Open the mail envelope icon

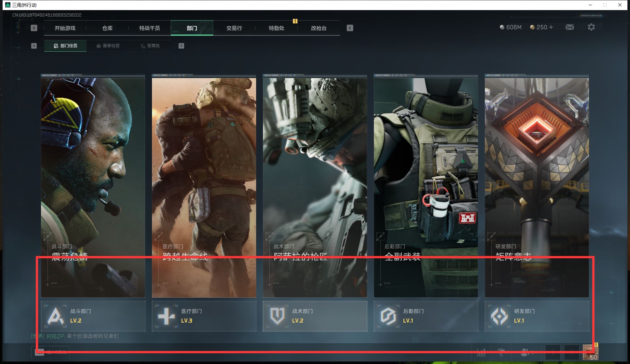coord(569,27)
